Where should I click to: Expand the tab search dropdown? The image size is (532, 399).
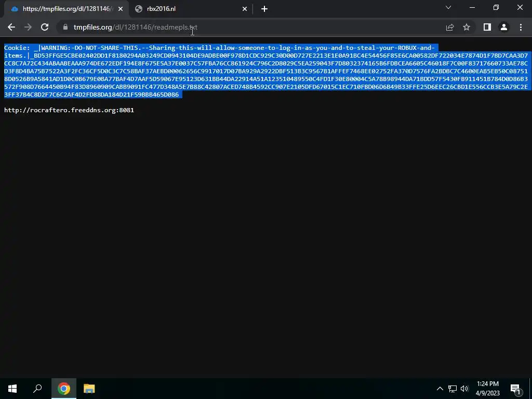pos(448,7)
